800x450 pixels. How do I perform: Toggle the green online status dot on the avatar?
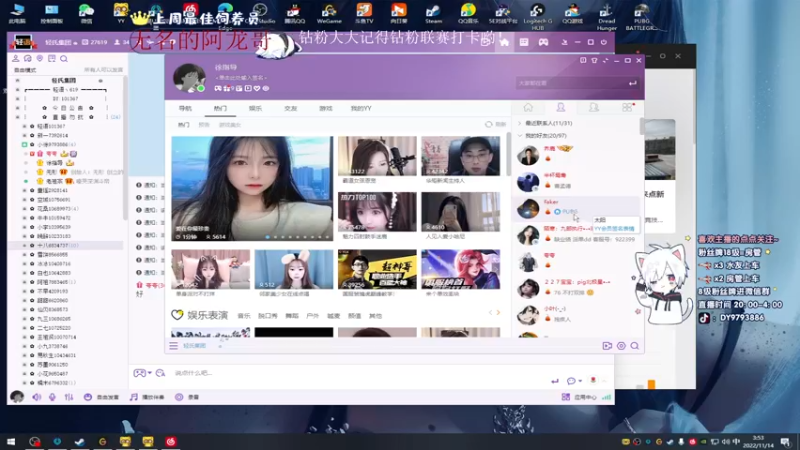point(201,88)
